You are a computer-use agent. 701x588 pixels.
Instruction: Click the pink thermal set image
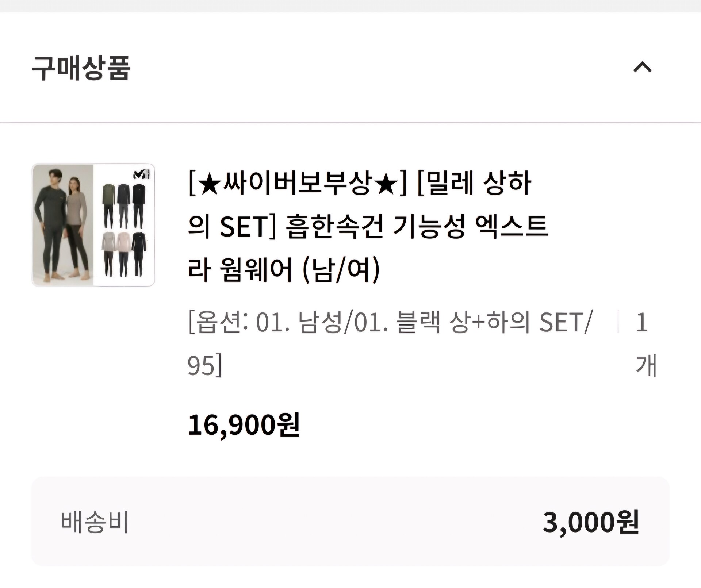coord(123,254)
